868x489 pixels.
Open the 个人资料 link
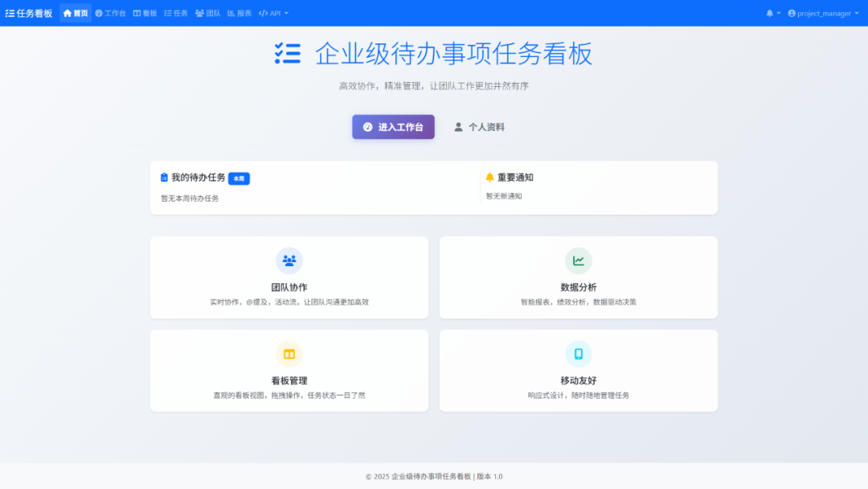coord(478,126)
